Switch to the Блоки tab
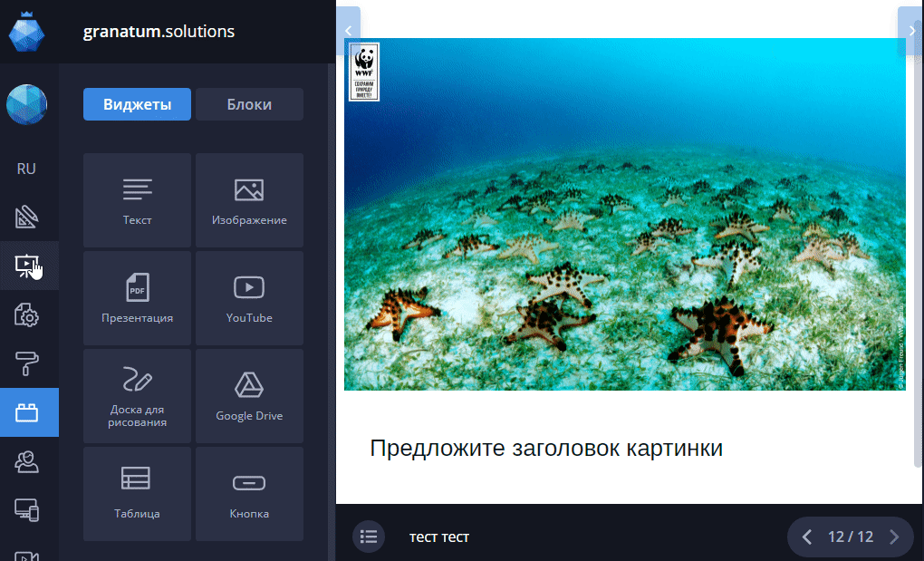The height and width of the screenshot is (561, 924). coord(249,104)
